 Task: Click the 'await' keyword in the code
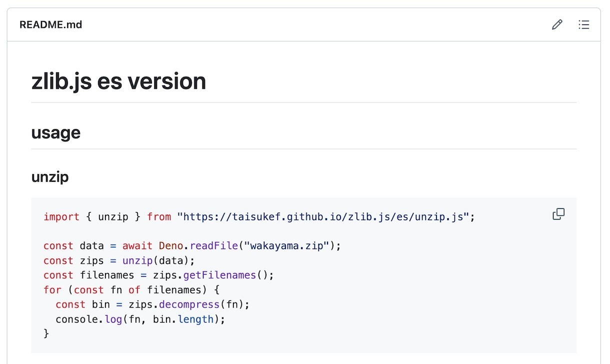point(137,246)
